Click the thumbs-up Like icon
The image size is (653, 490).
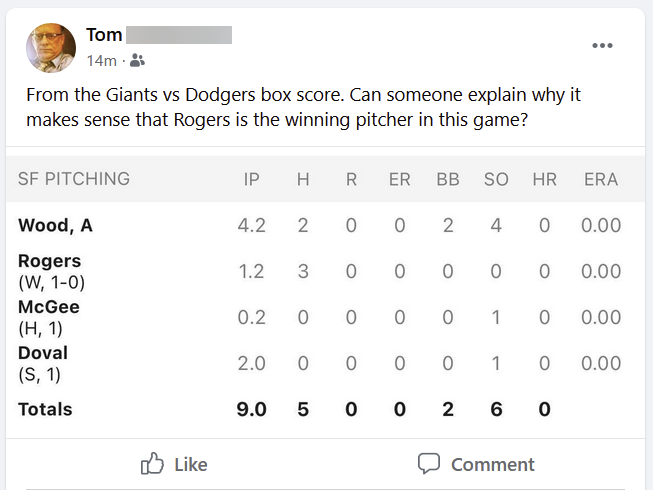(x=153, y=464)
